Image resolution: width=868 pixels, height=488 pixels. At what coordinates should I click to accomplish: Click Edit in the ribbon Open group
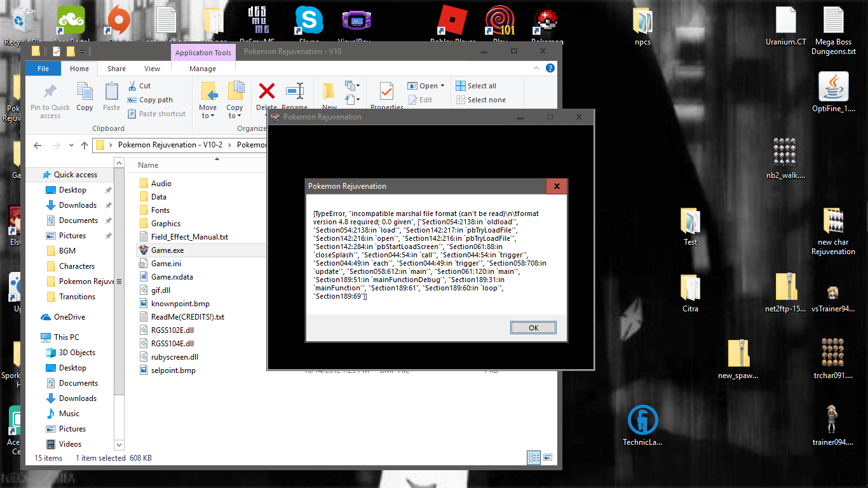(420, 100)
